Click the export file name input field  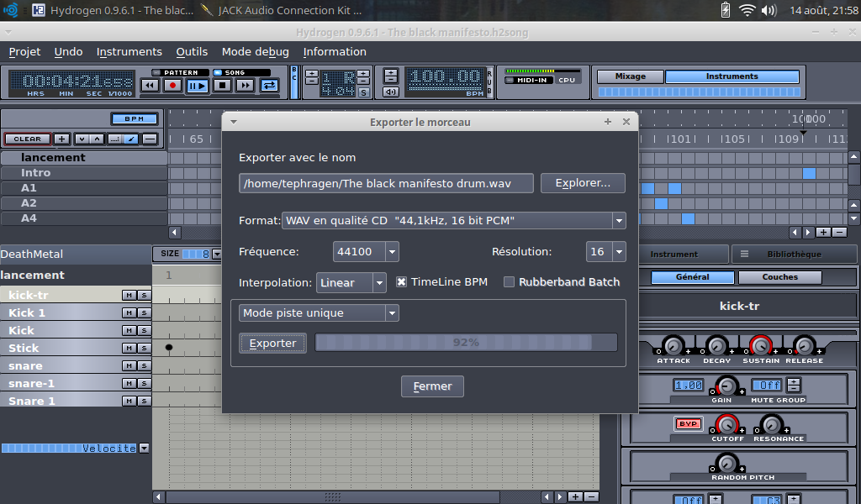(x=386, y=183)
